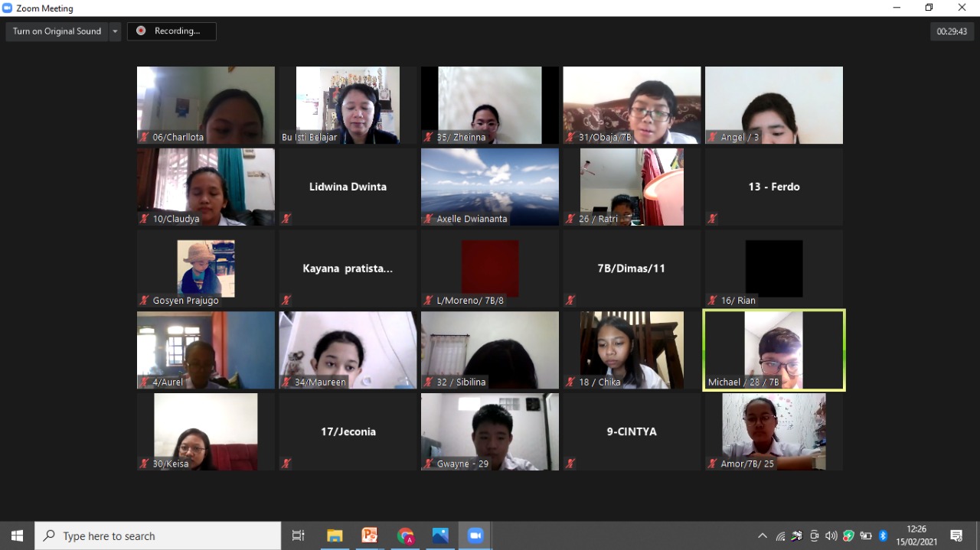Click the Recording indicator
This screenshot has width=980, height=550.
(x=171, y=31)
